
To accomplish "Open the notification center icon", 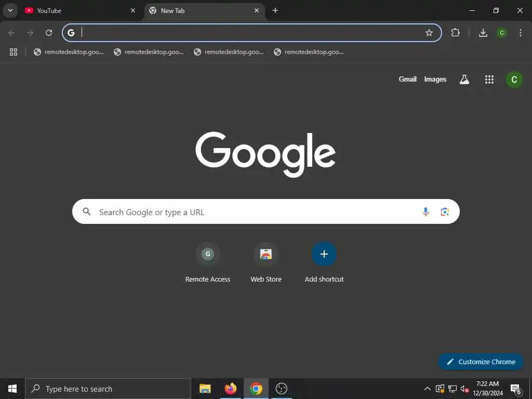I will pos(515,389).
